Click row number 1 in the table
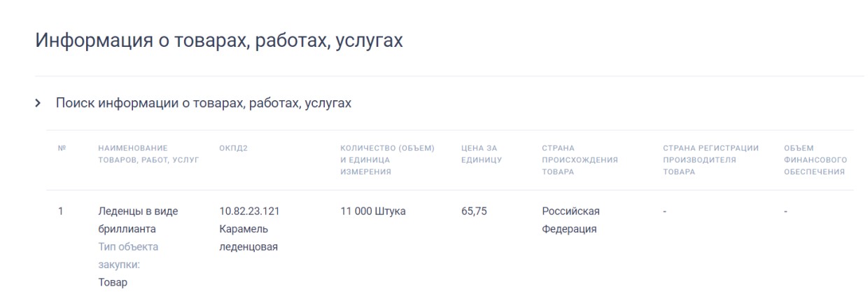 61,211
